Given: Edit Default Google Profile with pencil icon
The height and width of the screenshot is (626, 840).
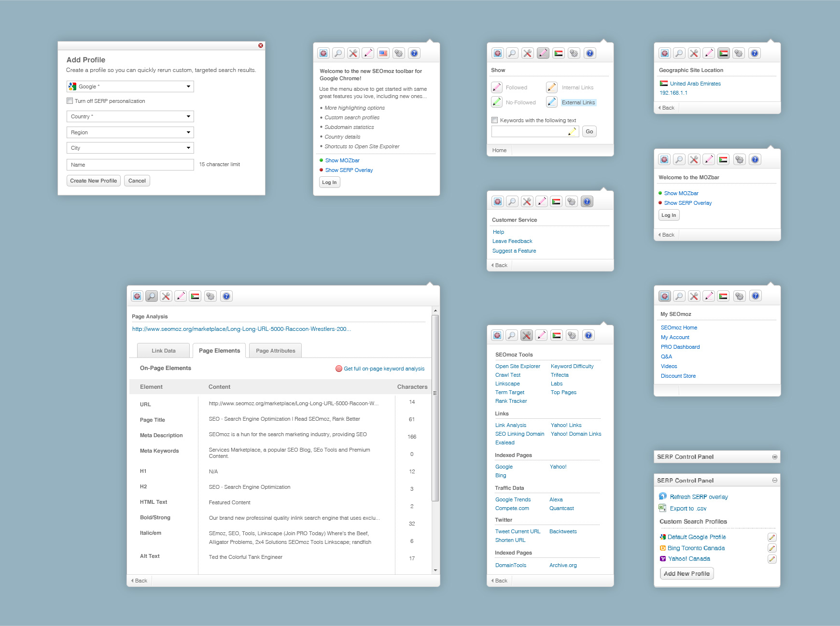Looking at the screenshot, I should pyautogui.click(x=772, y=537).
